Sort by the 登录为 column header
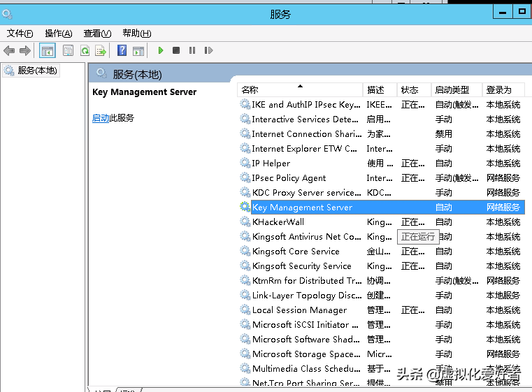The image size is (532, 392). point(503,90)
